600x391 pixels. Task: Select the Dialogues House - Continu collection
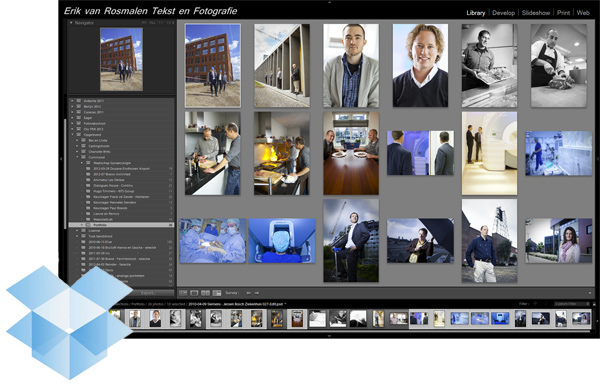122,186
